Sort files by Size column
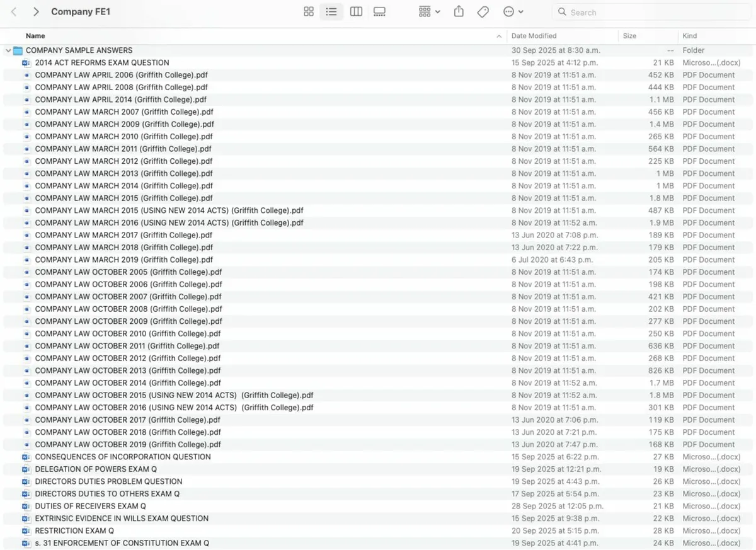 [x=629, y=36]
